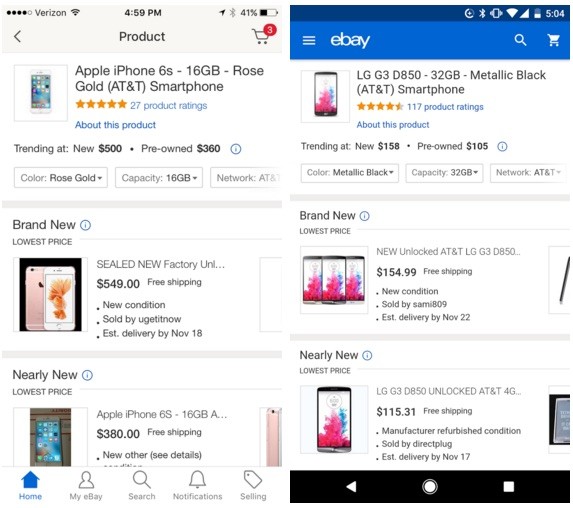Tap info icon beside LG Nearly New heading
Viewport: 573px width, 508px height.
point(367,355)
